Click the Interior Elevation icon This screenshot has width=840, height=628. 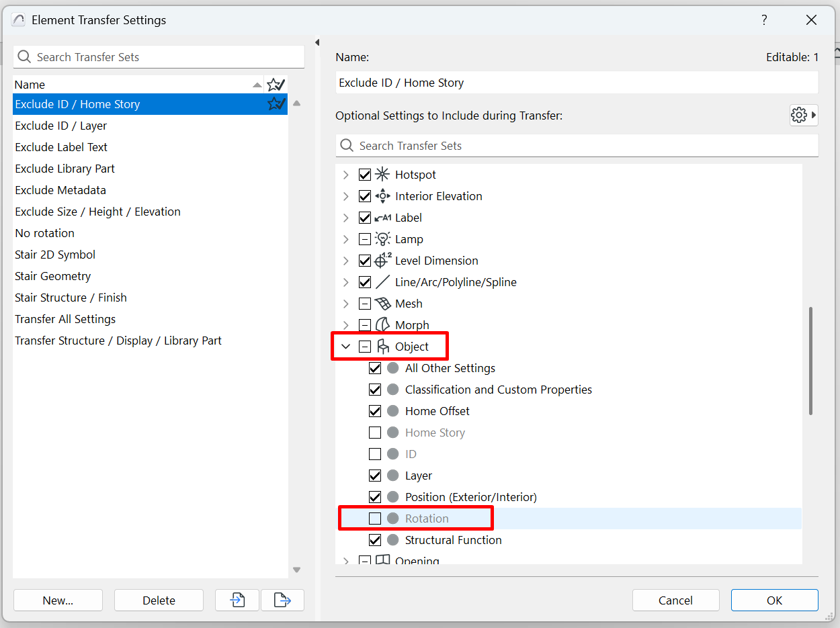[382, 195]
